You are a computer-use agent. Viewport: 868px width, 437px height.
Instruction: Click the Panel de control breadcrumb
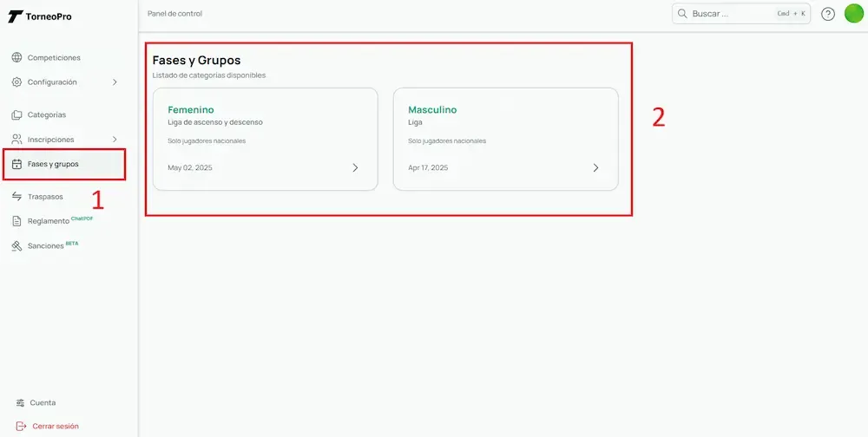pos(174,14)
